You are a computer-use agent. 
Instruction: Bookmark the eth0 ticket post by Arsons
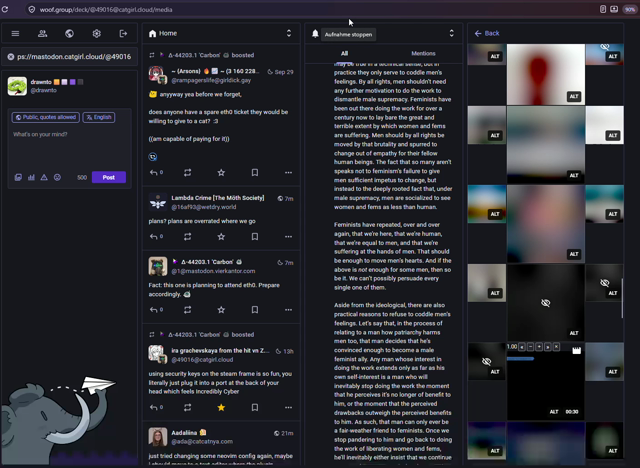255,173
